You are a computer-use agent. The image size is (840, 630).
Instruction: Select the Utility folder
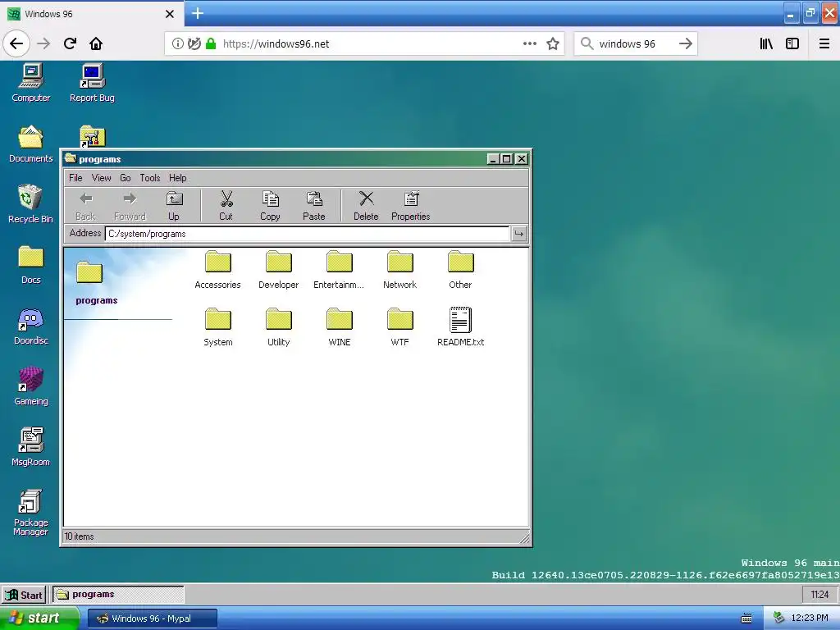(x=279, y=327)
